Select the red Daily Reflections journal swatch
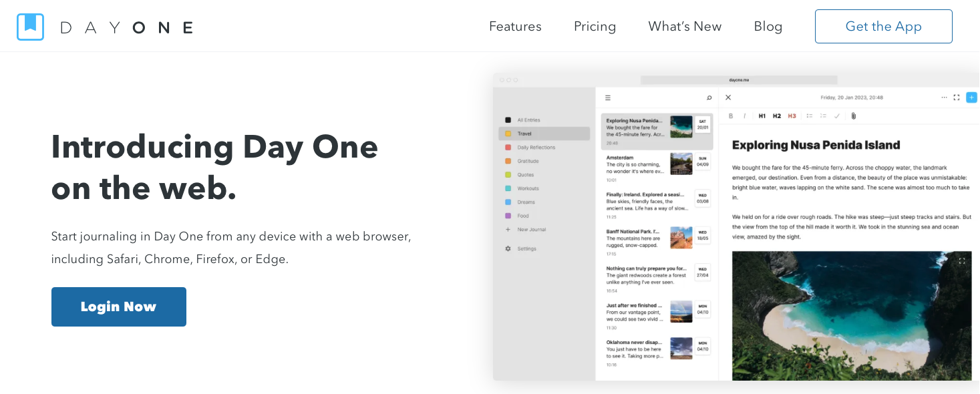The image size is (980, 394). pos(508,148)
